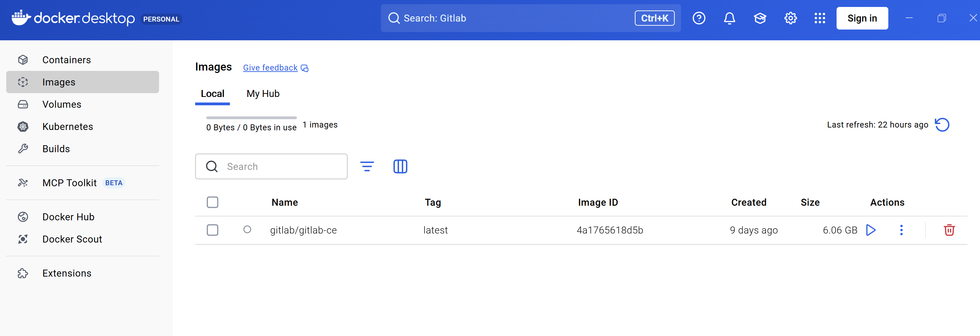This screenshot has width=980, height=336.
Task: Open the apps grid icon
Action: [820, 18]
